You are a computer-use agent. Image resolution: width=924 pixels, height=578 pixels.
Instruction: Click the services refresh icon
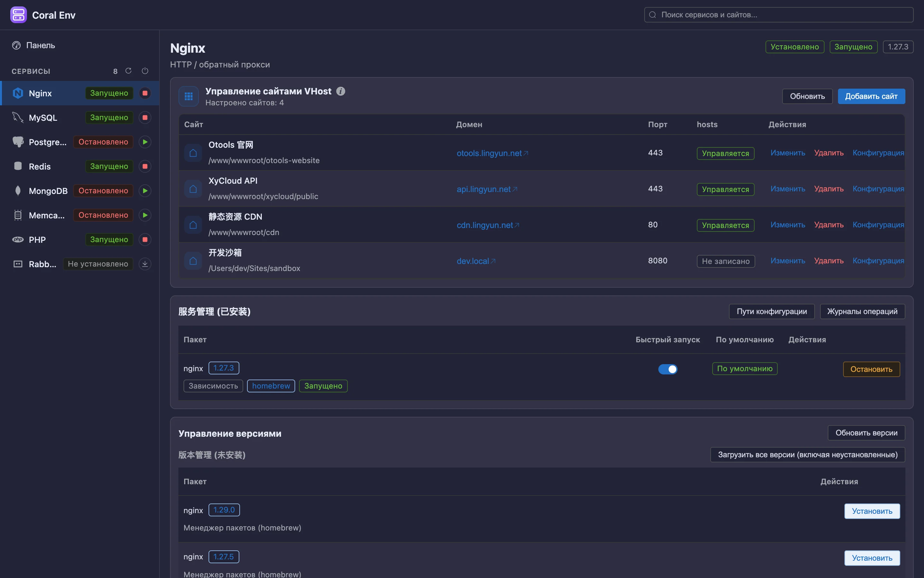[x=128, y=71]
